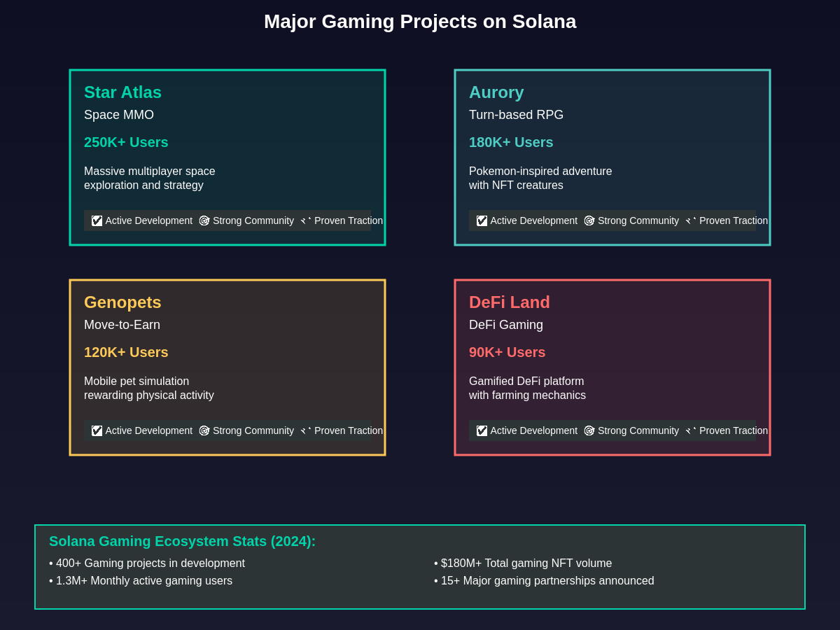This screenshot has height=630, width=840.
Task: Click the Space MMO subtitle
Action: tap(119, 115)
